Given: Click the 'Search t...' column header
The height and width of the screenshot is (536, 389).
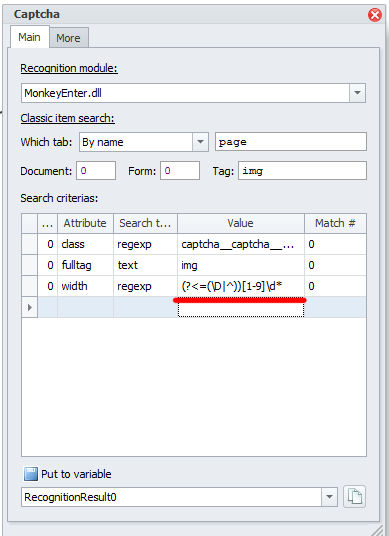Looking at the screenshot, I should tap(145, 223).
